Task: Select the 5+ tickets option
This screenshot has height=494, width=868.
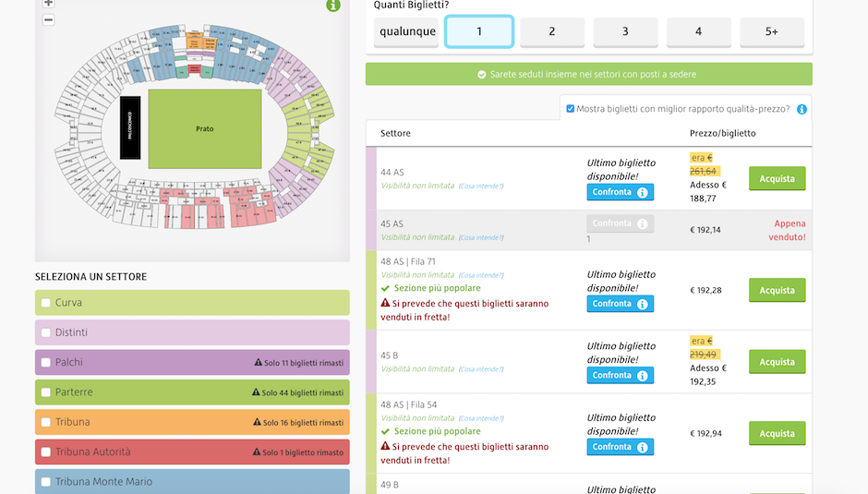Action: pos(772,31)
